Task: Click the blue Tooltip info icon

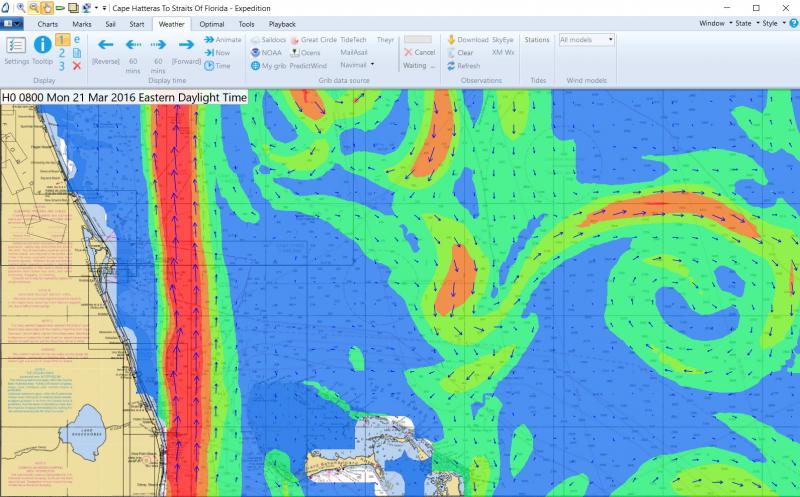Action: click(42, 47)
